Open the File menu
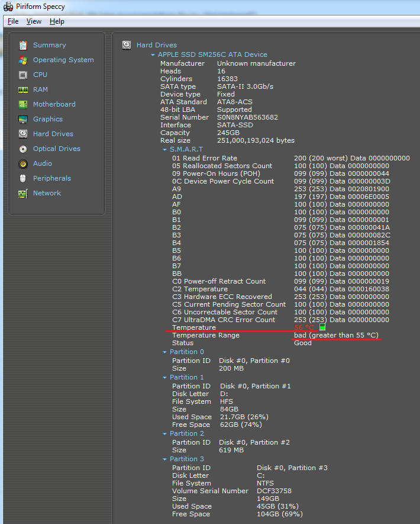The image size is (420, 524). (x=13, y=21)
